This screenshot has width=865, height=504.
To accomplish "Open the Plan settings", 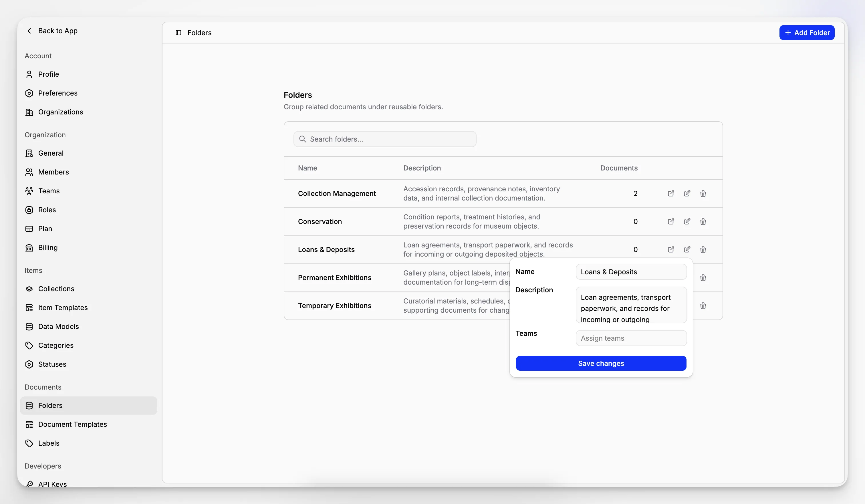I will pyautogui.click(x=89, y=229).
